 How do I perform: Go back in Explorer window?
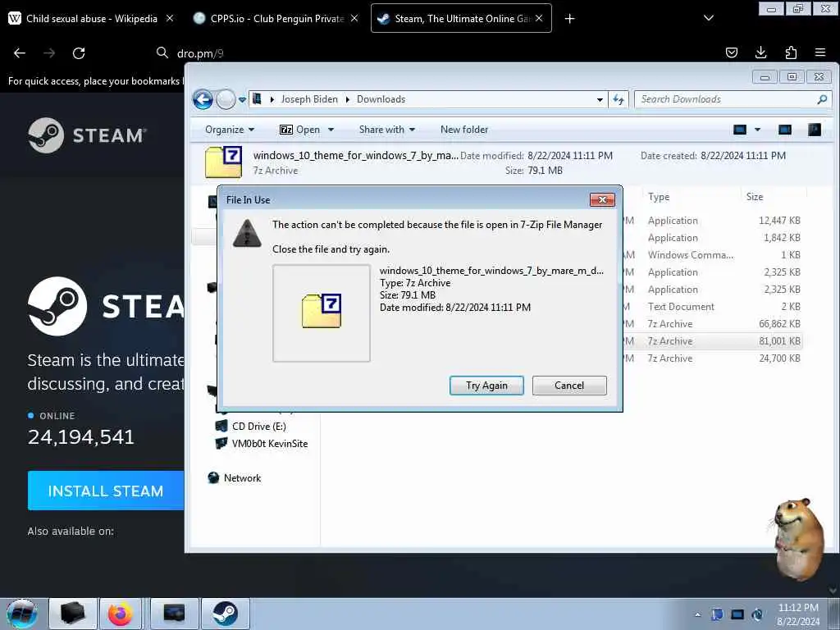pyautogui.click(x=203, y=99)
